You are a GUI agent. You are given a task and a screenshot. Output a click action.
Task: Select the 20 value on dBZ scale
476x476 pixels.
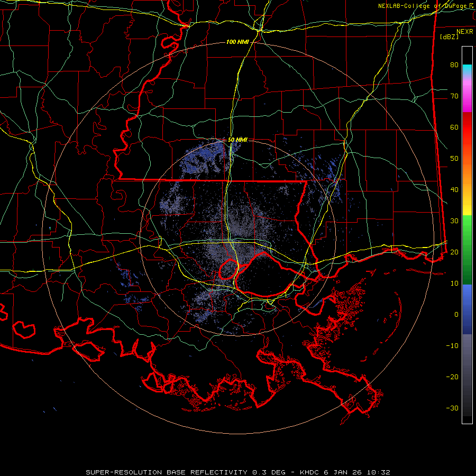pos(454,252)
